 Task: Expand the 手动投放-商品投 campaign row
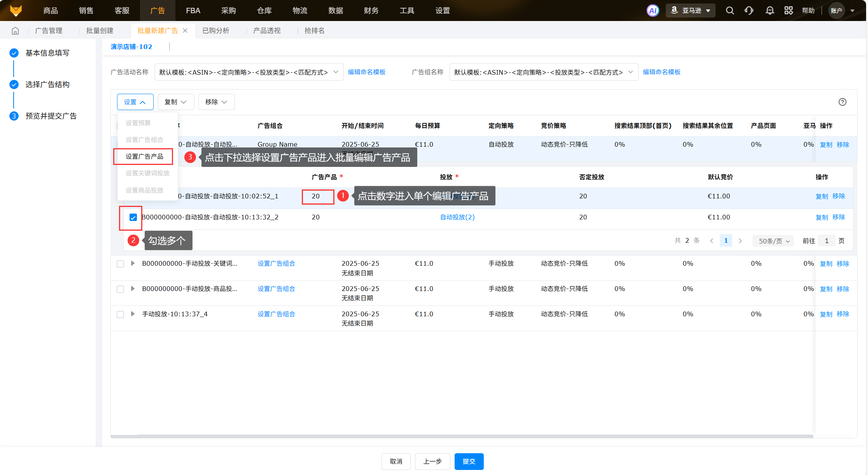(133, 289)
